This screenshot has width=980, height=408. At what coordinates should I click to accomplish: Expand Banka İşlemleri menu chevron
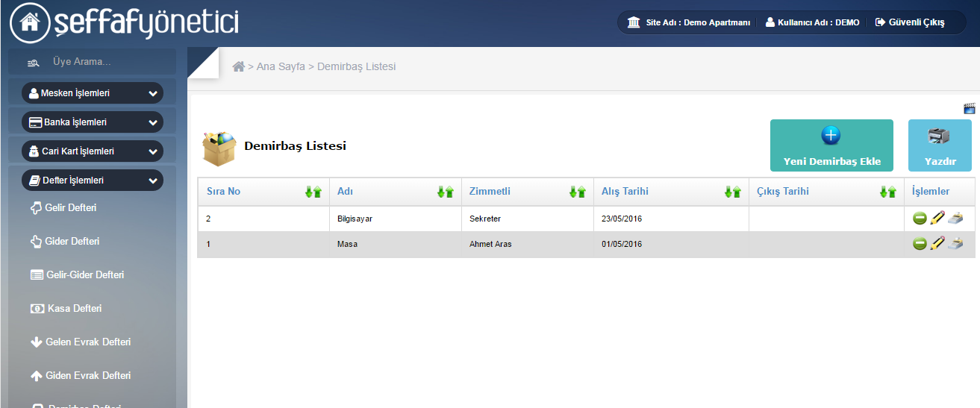(x=153, y=122)
